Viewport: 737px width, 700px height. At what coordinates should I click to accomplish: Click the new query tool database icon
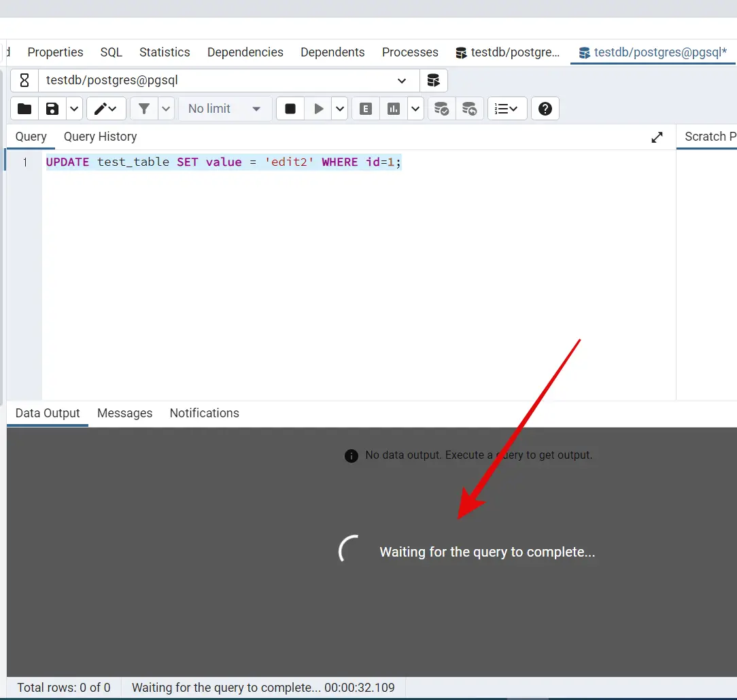click(433, 80)
